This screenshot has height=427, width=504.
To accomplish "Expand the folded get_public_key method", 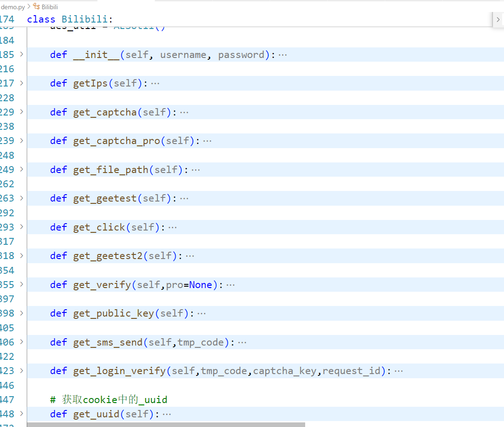I will click(22, 313).
